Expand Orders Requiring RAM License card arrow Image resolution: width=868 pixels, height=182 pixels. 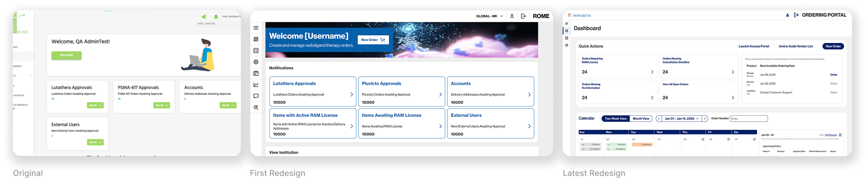652,72
